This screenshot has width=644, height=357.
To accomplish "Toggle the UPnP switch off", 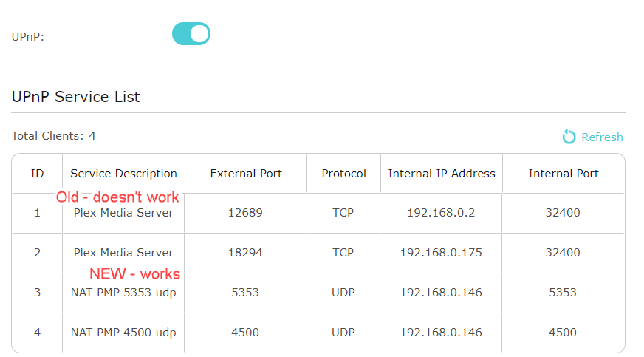I will coord(191,34).
